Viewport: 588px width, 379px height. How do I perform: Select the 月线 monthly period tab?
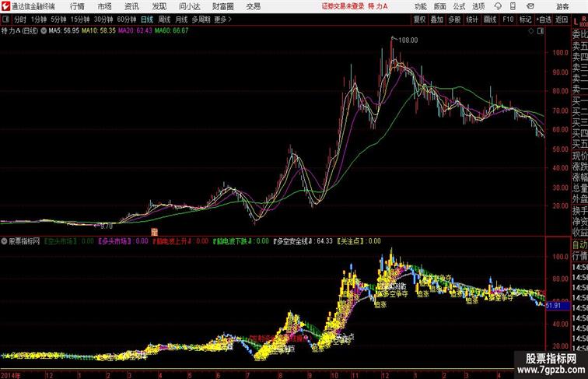(181, 19)
